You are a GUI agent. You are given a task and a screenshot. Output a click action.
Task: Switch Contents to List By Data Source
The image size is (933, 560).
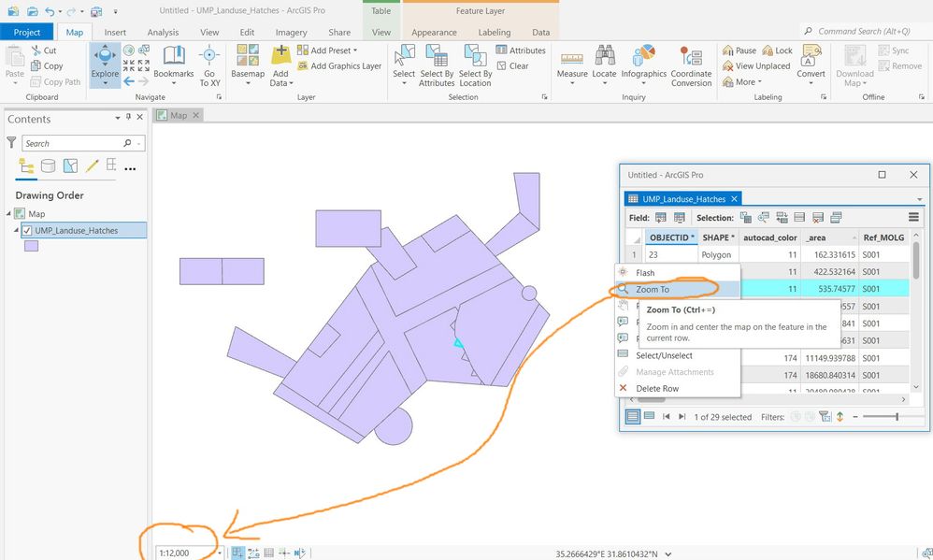pyautogui.click(x=48, y=166)
